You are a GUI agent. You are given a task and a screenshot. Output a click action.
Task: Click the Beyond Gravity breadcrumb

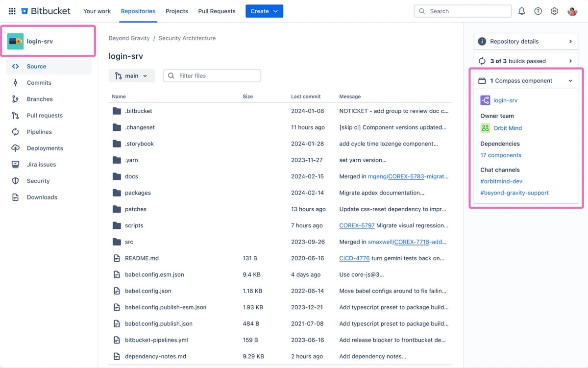[129, 38]
